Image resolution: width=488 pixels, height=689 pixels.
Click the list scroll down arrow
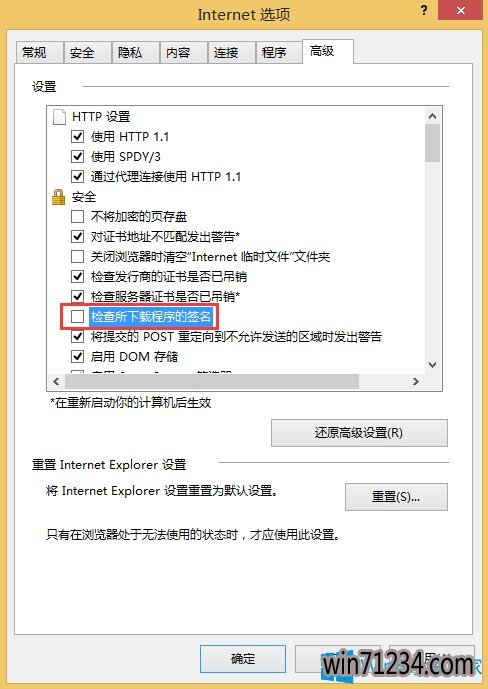click(432, 365)
